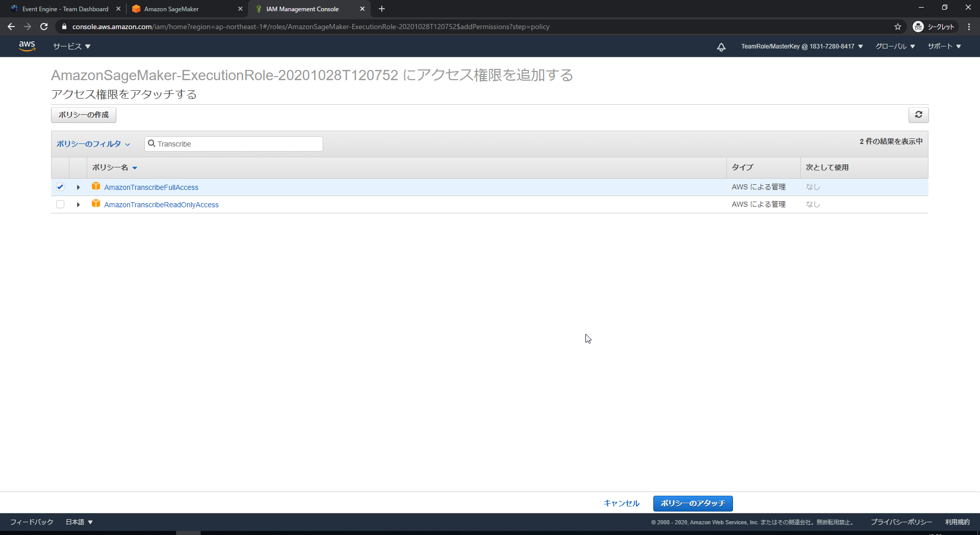980x535 pixels.
Task: Click the browser forward arrow
Action: (28, 27)
